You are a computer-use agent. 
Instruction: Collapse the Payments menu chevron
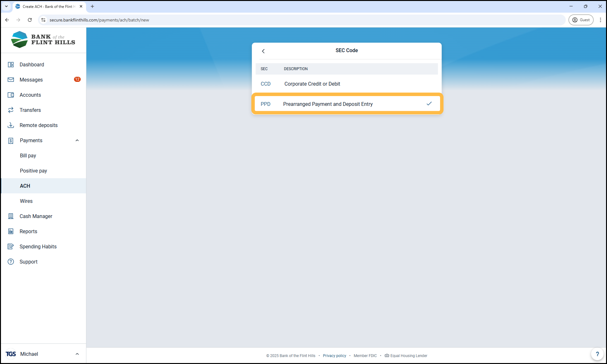77,140
